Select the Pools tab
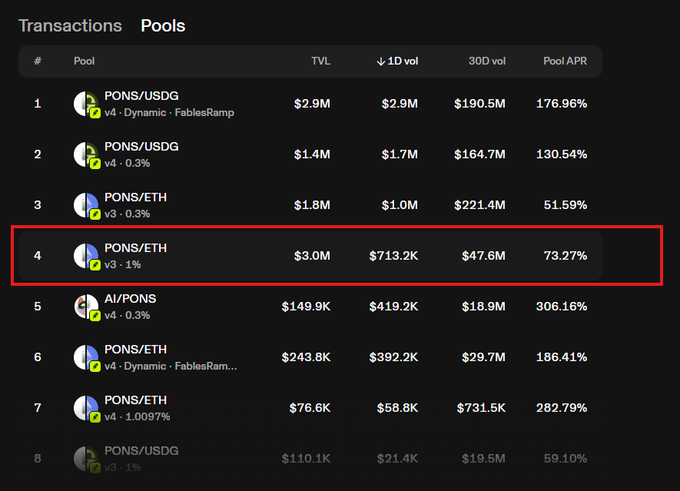 pos(163,26)
